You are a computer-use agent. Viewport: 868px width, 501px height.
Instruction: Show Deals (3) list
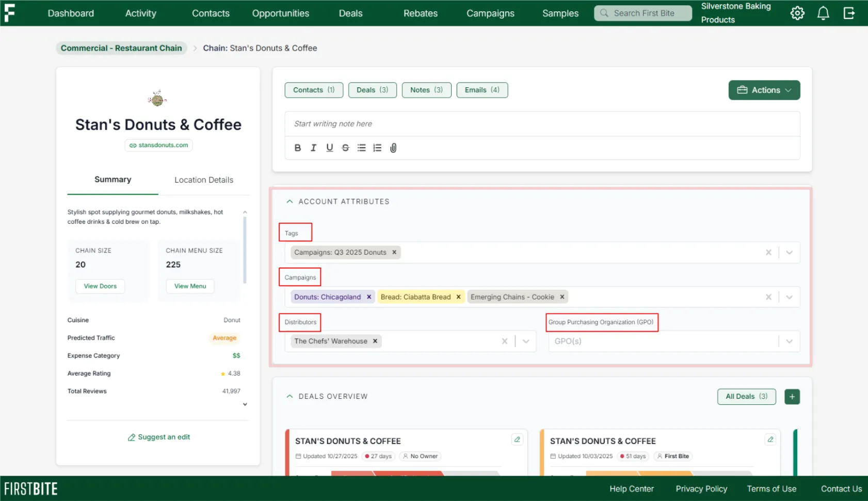pyautogui.click(x=372, y=90)
